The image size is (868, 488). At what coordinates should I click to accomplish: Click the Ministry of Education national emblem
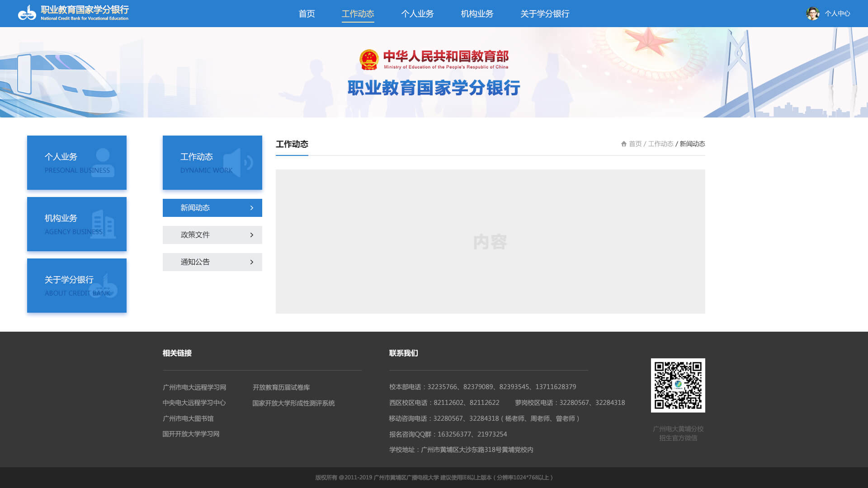pos(369,60)
